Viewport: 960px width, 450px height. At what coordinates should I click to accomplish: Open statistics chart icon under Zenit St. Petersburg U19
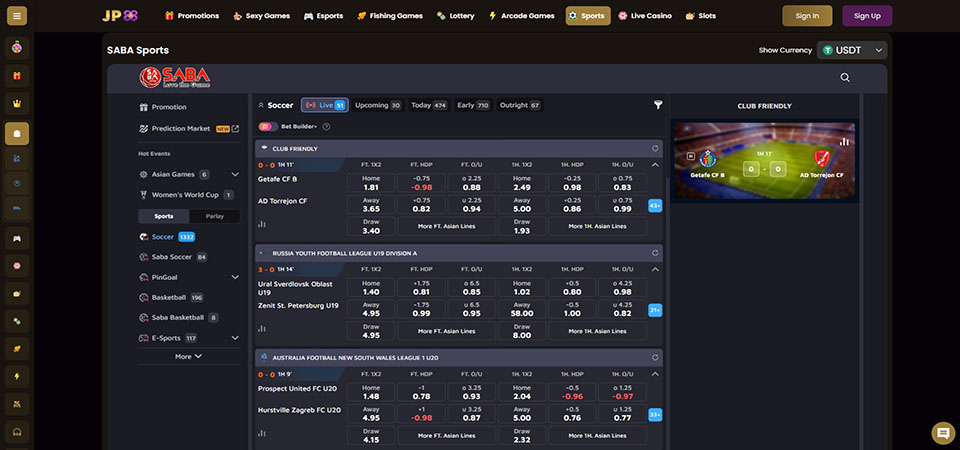pyautogui.click(x=262, y=329)
